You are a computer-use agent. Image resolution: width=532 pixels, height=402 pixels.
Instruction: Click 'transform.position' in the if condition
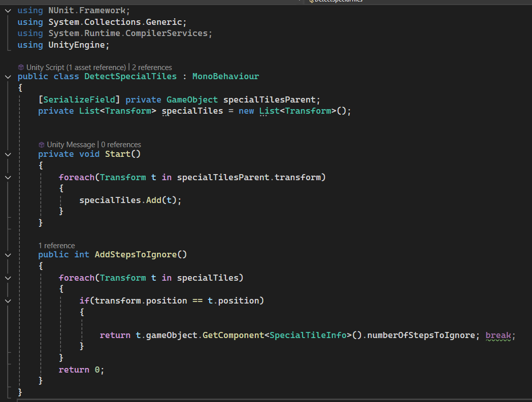[141, 300]
